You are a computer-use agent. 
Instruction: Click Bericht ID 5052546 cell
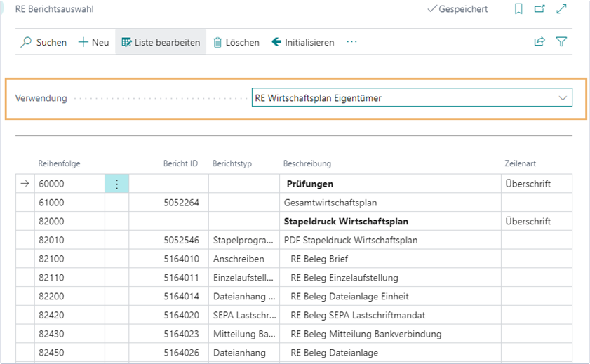pyautogui.click(x=181, y=240)
